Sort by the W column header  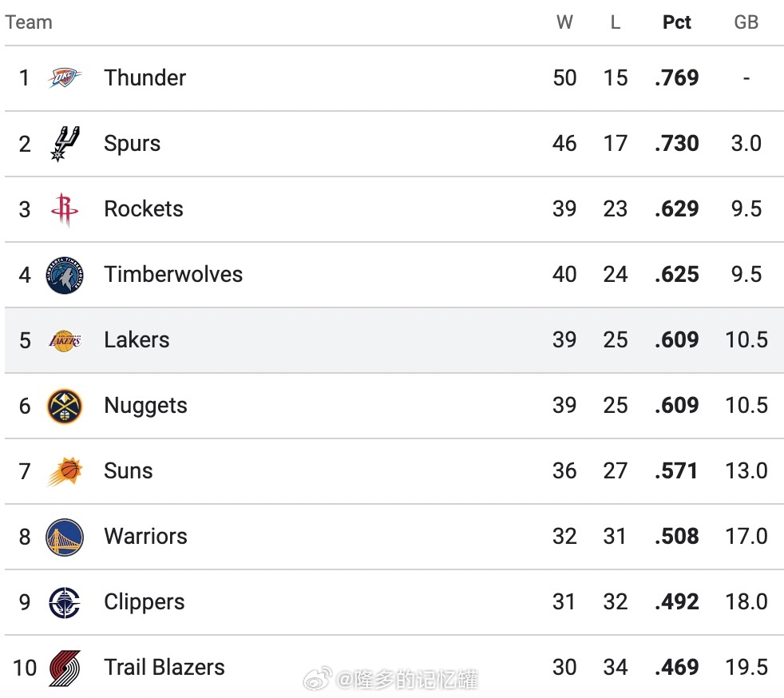[564, 22]
